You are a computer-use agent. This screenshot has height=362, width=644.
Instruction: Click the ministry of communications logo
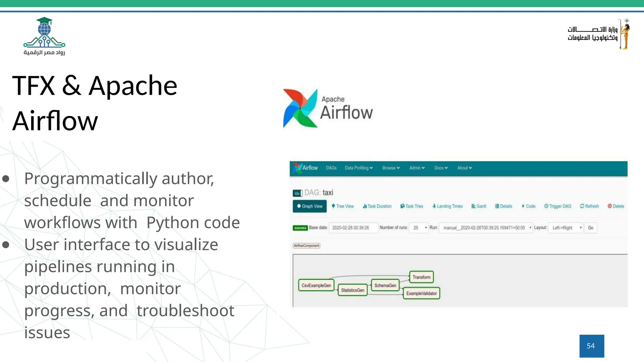599,34
